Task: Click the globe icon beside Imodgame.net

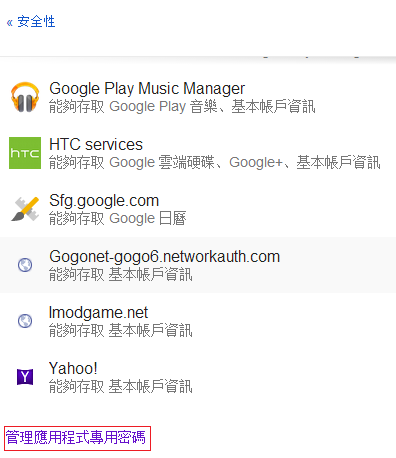Action: pyautogui.click(x=25, y=321)
